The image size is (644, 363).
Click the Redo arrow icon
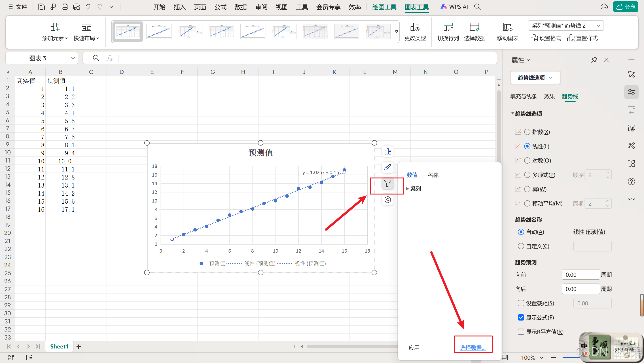pyautogui.click(x=100, y=7)
